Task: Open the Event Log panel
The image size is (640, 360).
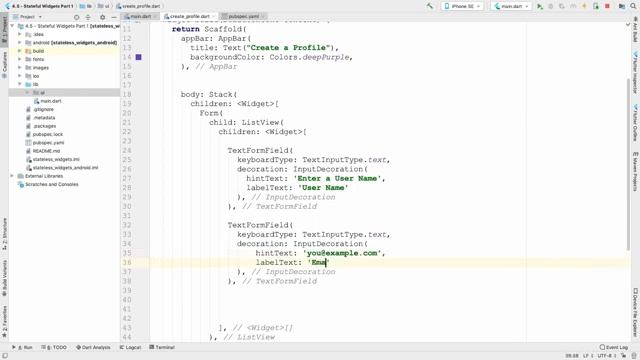Action: (x=613, y=347)
